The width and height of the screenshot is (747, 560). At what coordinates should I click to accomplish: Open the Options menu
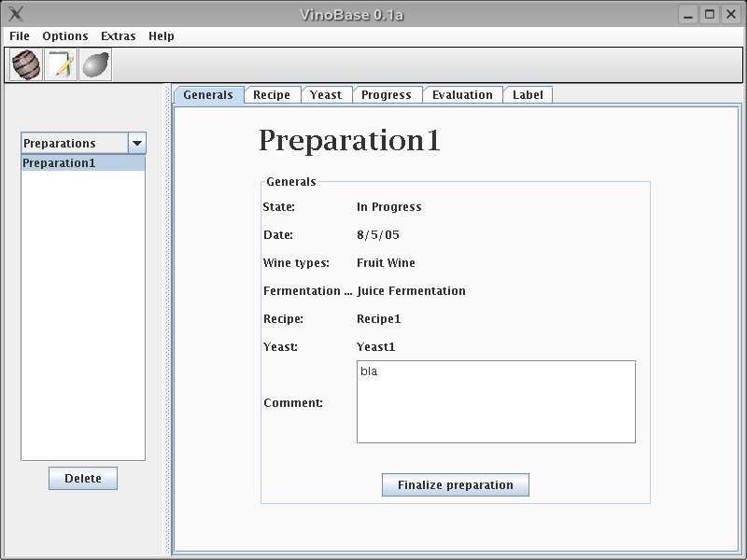tap(65, 36)
